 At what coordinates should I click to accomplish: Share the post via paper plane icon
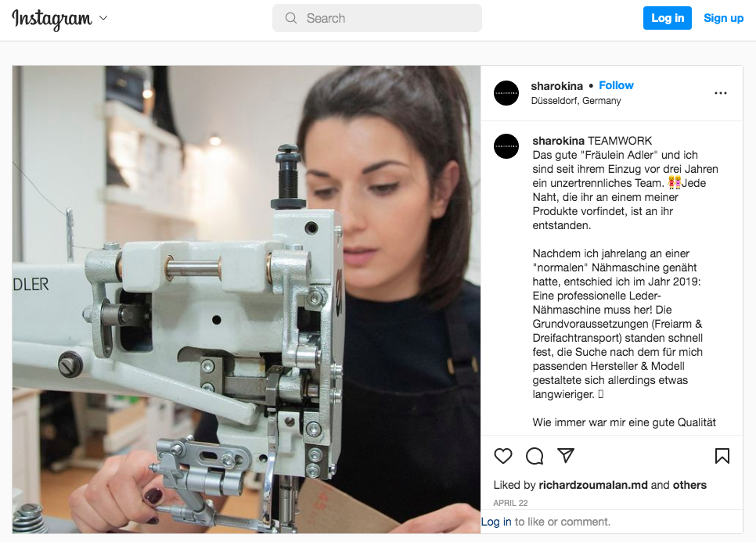[566, 455]
